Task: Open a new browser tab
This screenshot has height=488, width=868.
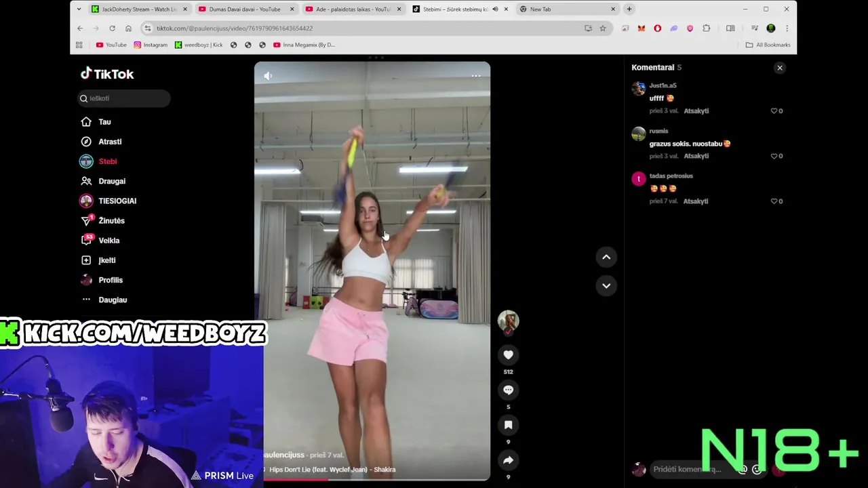Action: 629,9
